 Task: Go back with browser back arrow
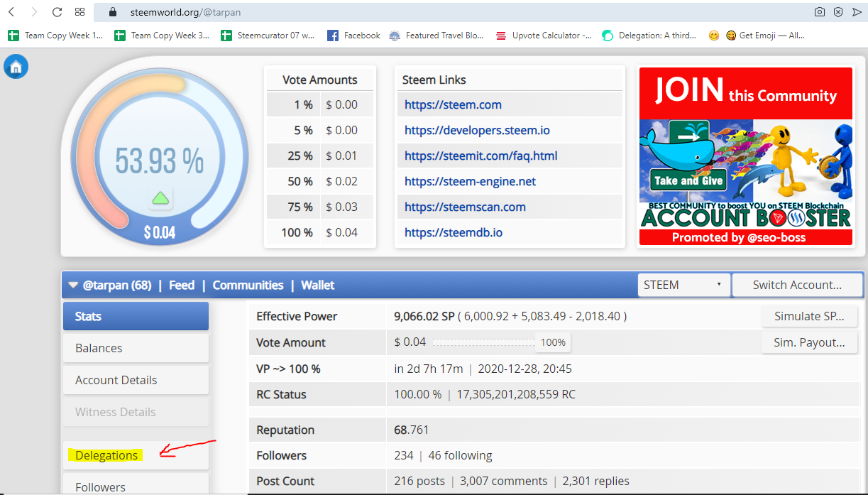pos(11,12)
